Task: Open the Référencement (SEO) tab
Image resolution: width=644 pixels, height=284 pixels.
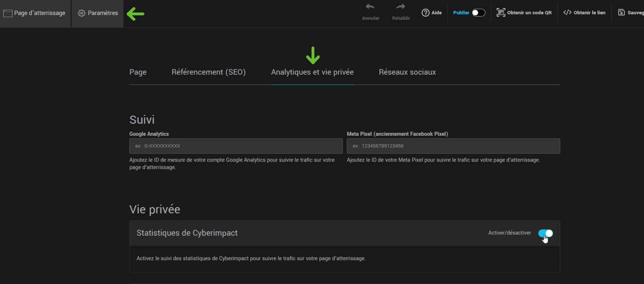Action: [x=208, y=72]
